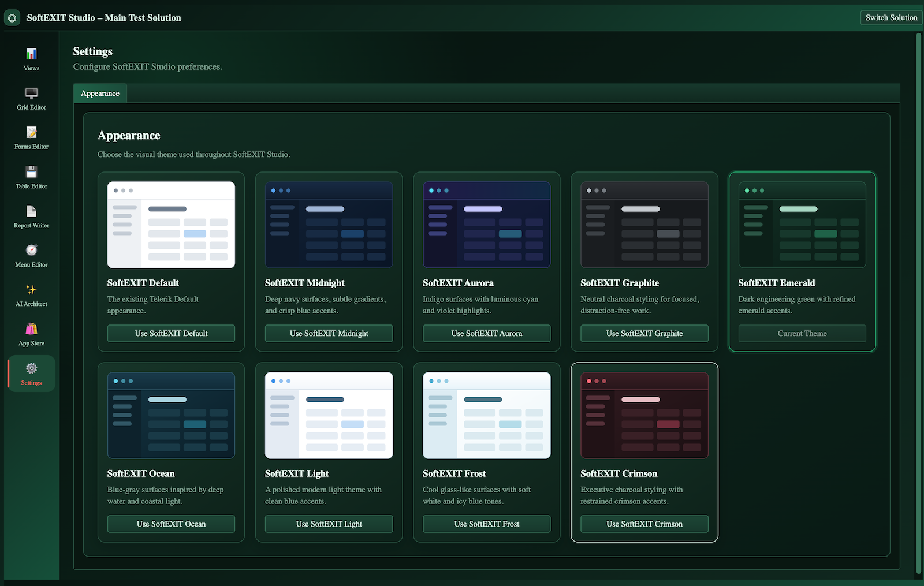Select the SoftEXIT Graphite theme preview
924x586 pixels.
[644, 225]
